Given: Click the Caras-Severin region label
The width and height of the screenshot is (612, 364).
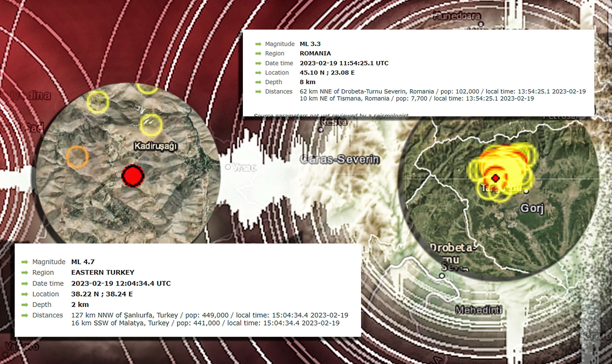Looking at the screenshot, I should [340, 159].
